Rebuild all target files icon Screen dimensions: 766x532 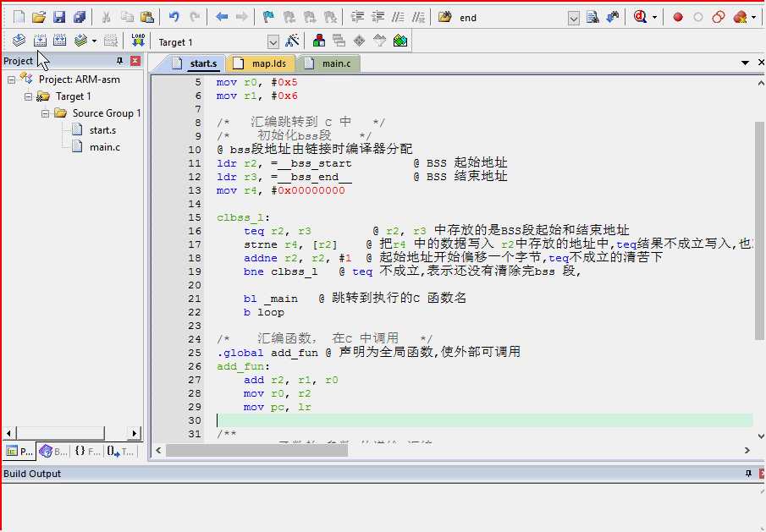[59, 41]
